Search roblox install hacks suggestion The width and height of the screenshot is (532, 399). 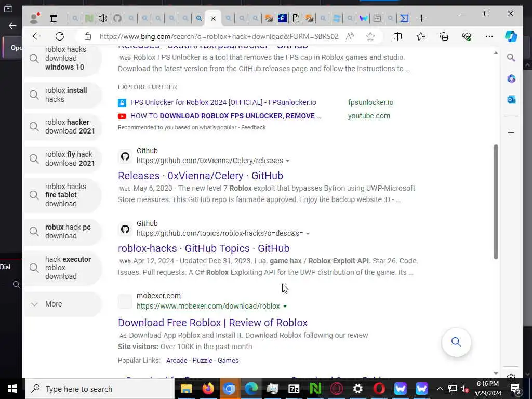63,95
